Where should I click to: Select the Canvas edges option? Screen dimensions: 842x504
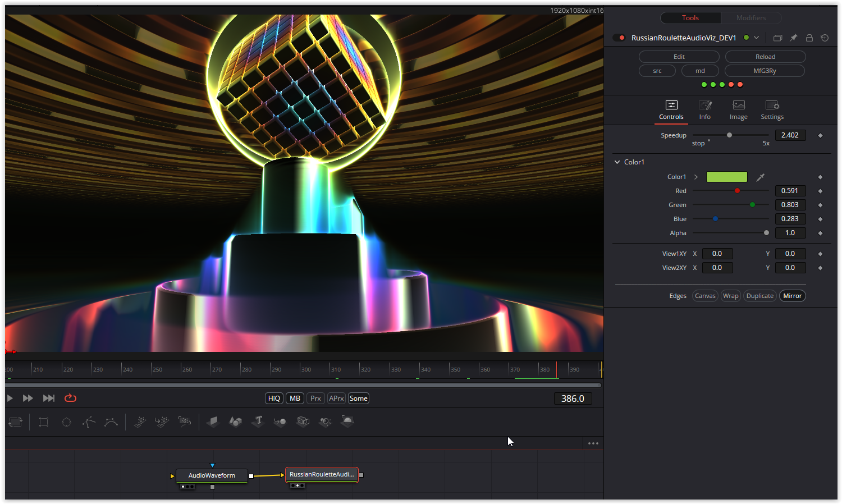(705, 296)
